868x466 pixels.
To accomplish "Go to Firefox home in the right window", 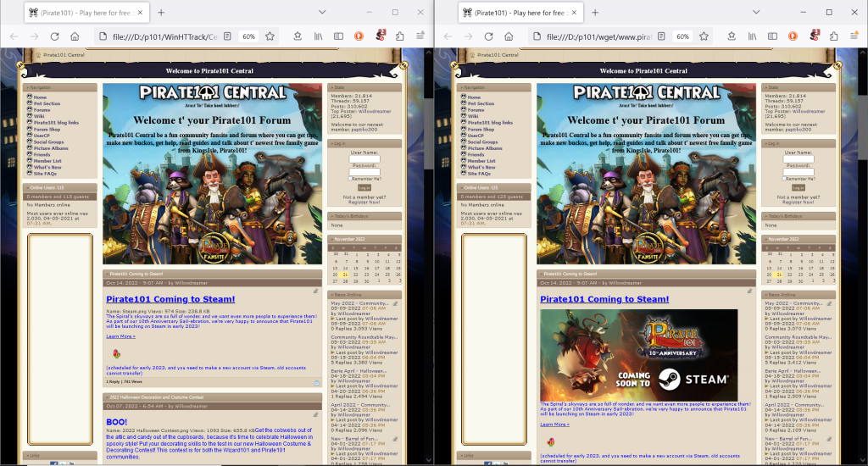I will [x=509, y=36].
